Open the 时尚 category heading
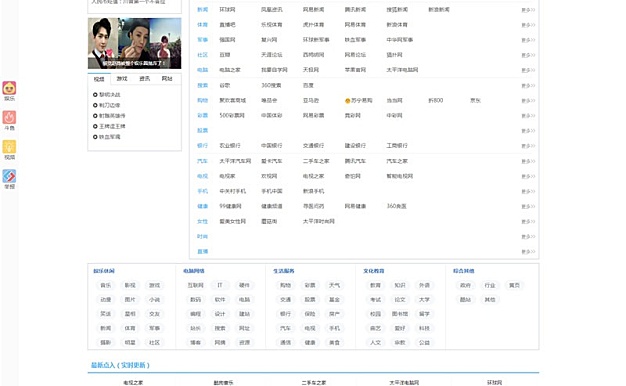 coord(202,236)
